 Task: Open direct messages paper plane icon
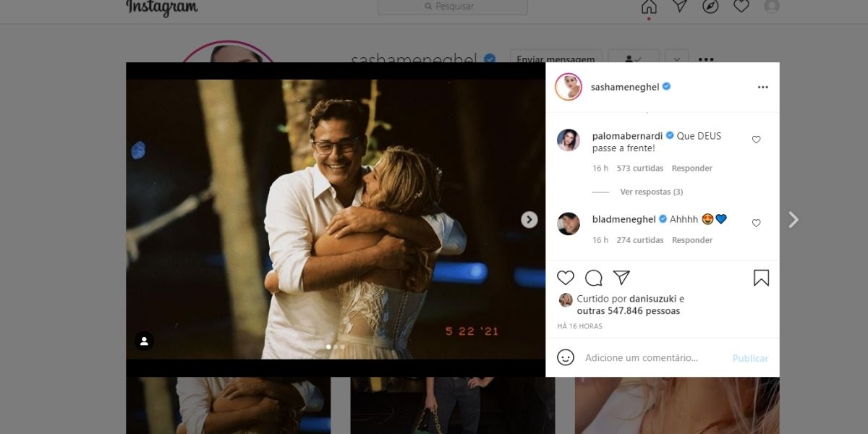680,7
